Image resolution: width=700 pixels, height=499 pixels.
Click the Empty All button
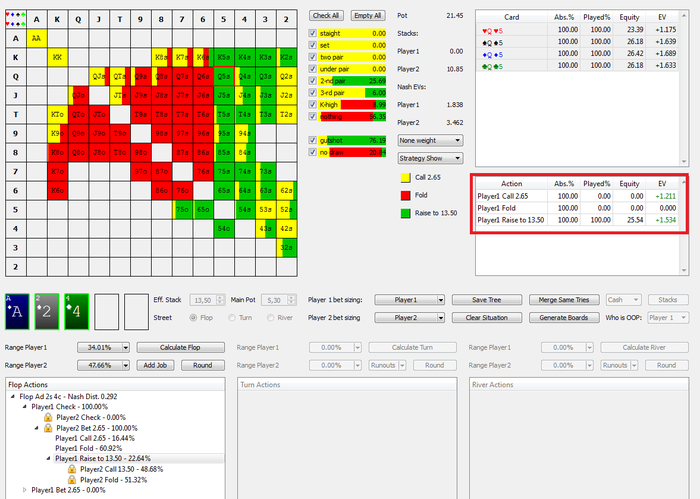pyautogui.click(x=368, y=15)
